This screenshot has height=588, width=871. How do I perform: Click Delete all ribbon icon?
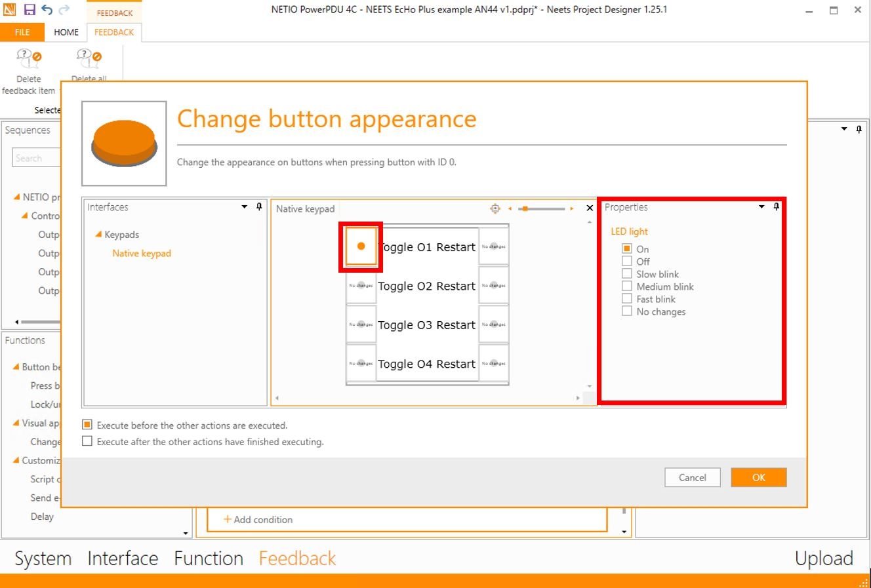[89, 59]
